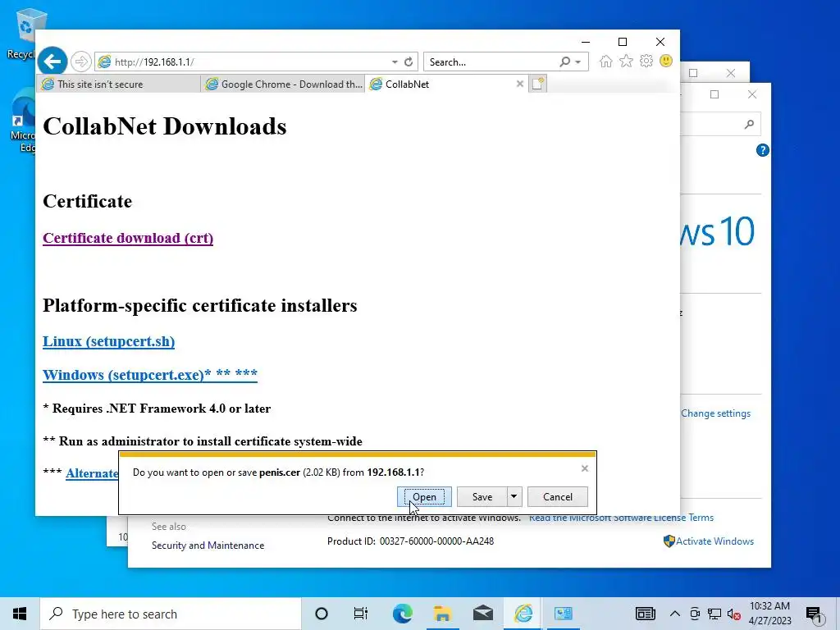
Task: Open the News and interests taskbar icon
Action: (645, 614)
